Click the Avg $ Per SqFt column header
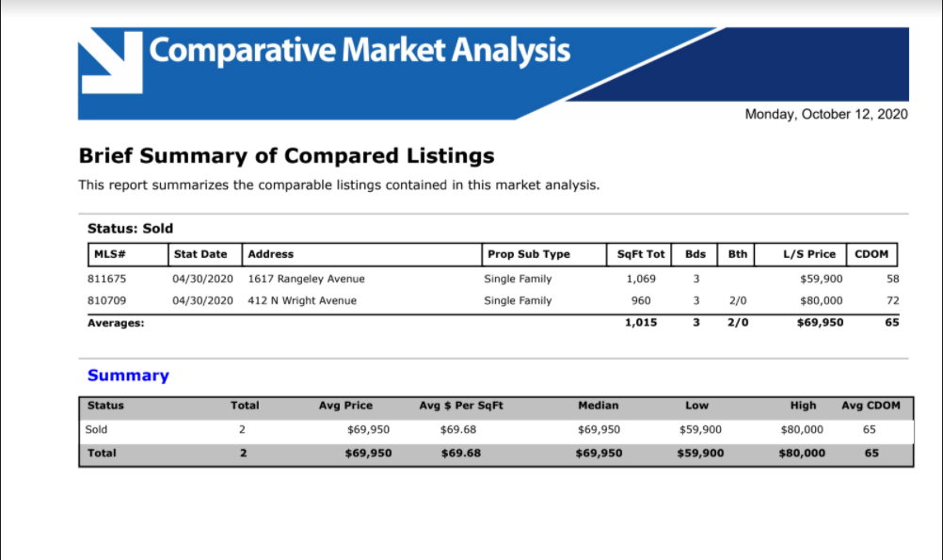943x560 pixels. coord(460,406)
